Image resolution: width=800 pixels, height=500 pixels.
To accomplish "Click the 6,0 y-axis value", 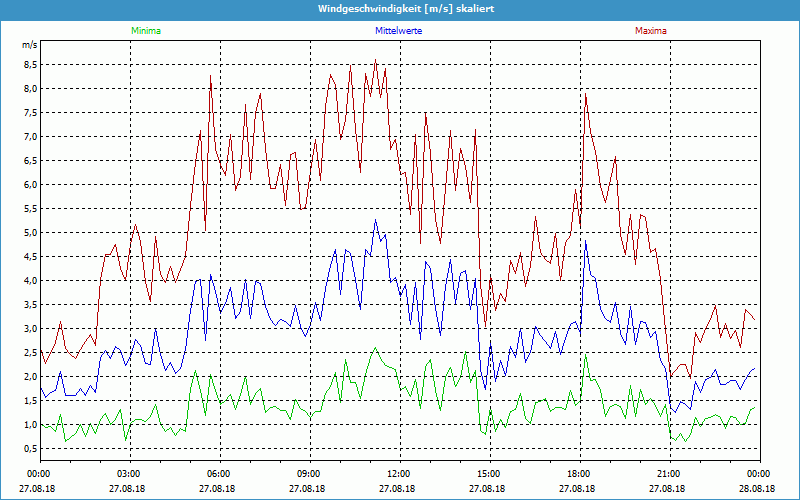I will (x=30, y=185).
